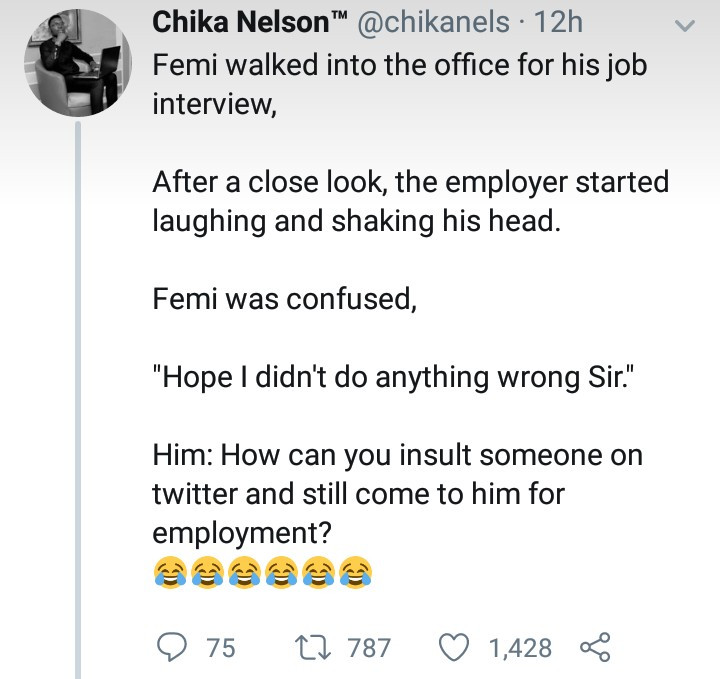Click the 'Femi was confused,' line
Viewport: 720px width, 679px height.
click(284, 299)
